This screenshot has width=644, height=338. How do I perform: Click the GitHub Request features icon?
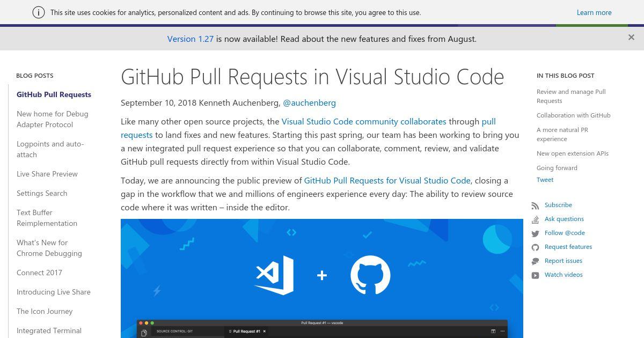[535, 247]
